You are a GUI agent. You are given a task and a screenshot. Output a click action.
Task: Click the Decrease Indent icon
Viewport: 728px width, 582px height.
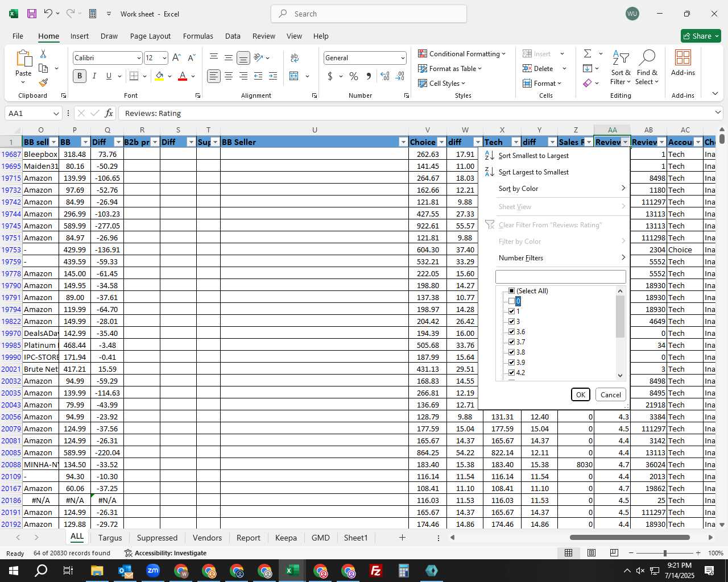click(258, 76)
